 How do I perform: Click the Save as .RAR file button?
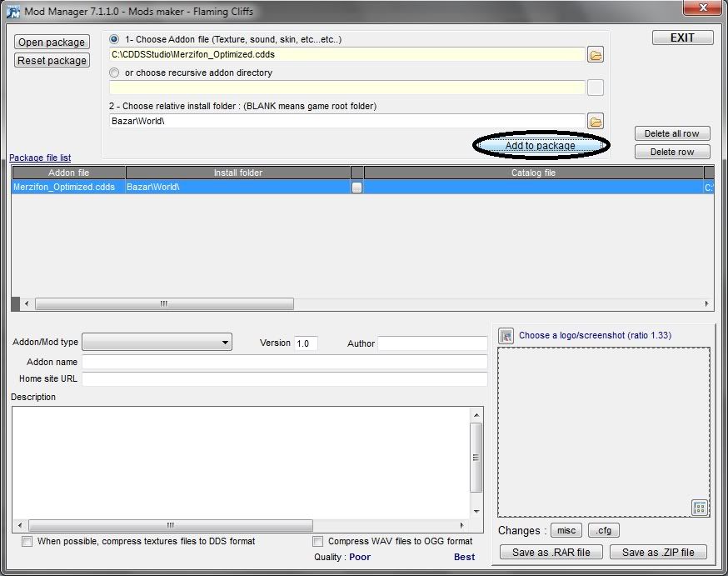click(551, 552)
